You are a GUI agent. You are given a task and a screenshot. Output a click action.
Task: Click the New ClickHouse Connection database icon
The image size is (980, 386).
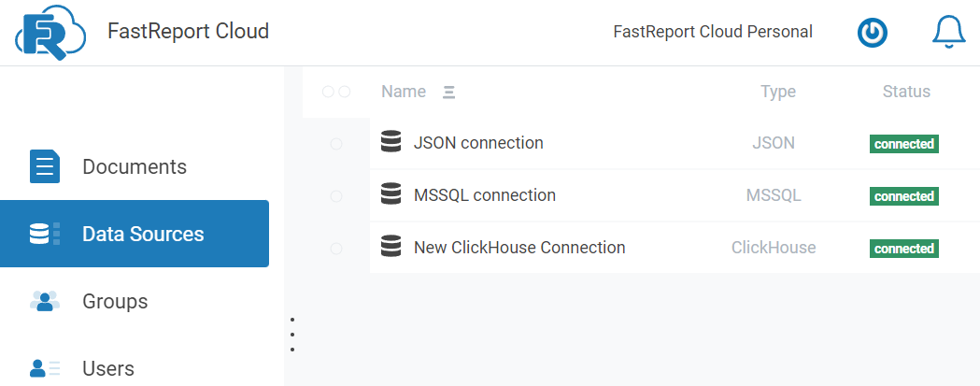tap(391, 248)
